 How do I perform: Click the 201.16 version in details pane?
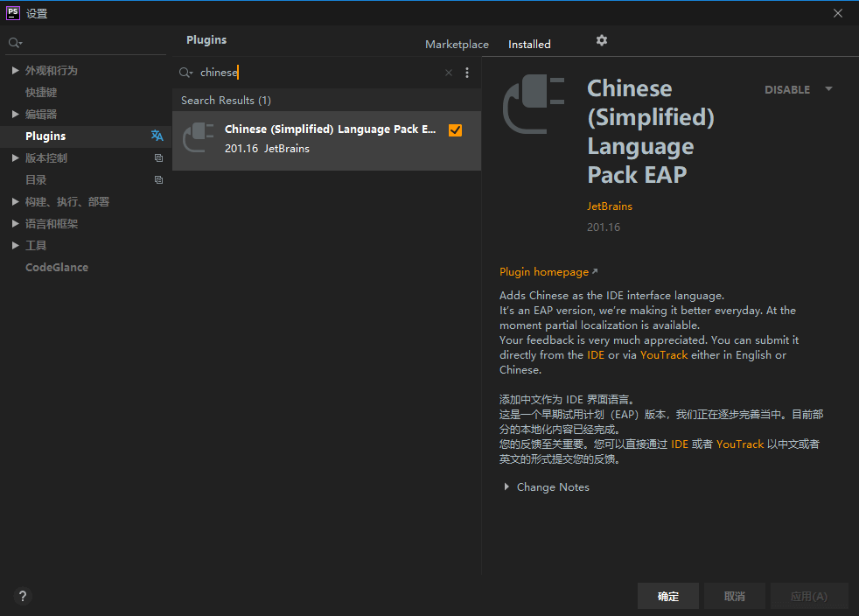tap(604, 227)
